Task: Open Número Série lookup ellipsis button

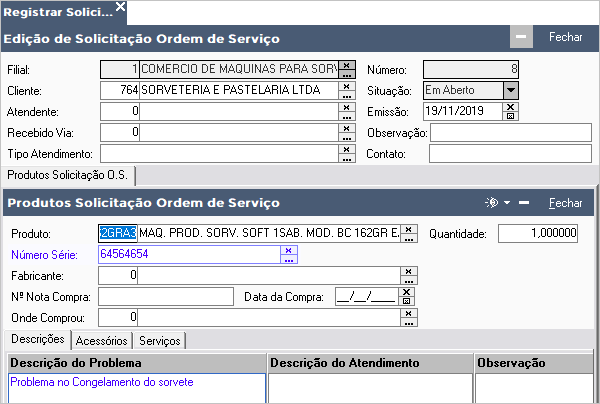Action: click(289, 259)
